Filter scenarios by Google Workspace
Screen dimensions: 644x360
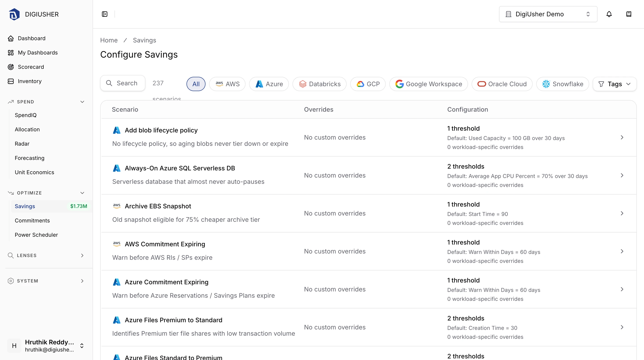(428, 84)
